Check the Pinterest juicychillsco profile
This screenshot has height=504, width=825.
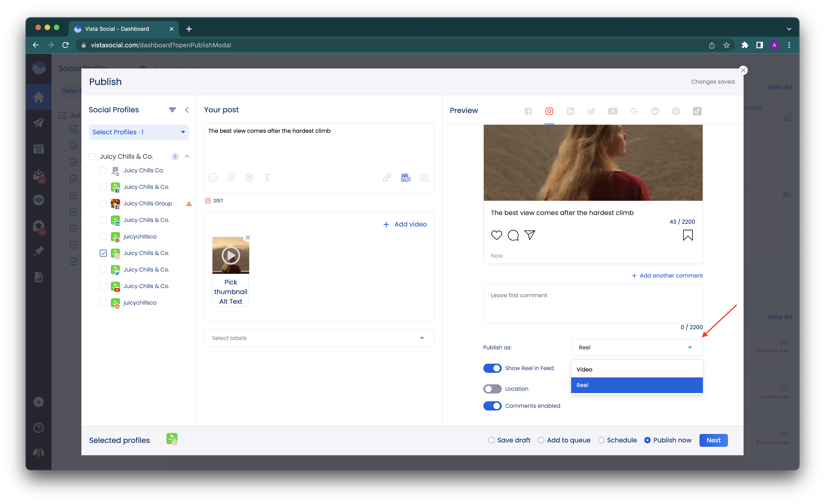103,236
